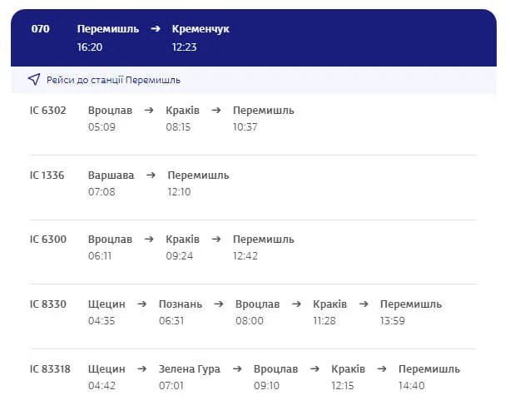Screen dimensions: 510x420
Task: Click the arrow after Краків in IC 6302 row
Action: click(216, 111)
